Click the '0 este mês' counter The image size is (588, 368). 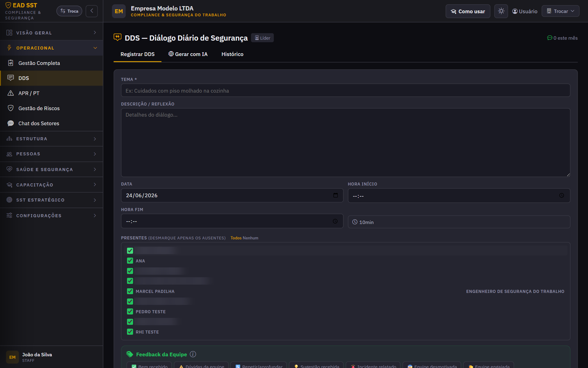pyautogui.click(x=562, y=38)
